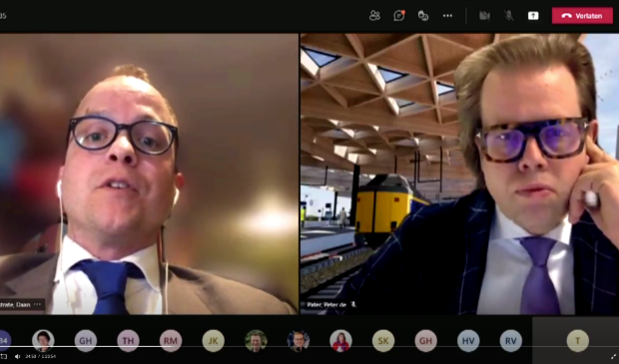Click the video elapsed time display
This screenshot has width=619, height=364.
click(x=41, y=356)
